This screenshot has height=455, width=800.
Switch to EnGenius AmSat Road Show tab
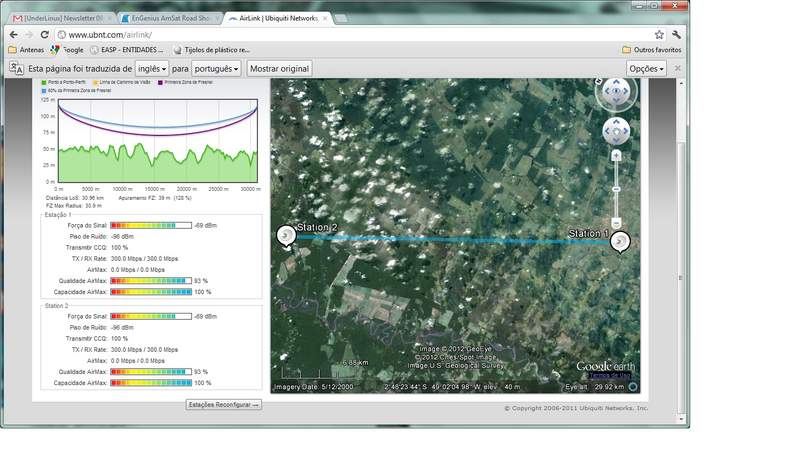coord(169,18)
